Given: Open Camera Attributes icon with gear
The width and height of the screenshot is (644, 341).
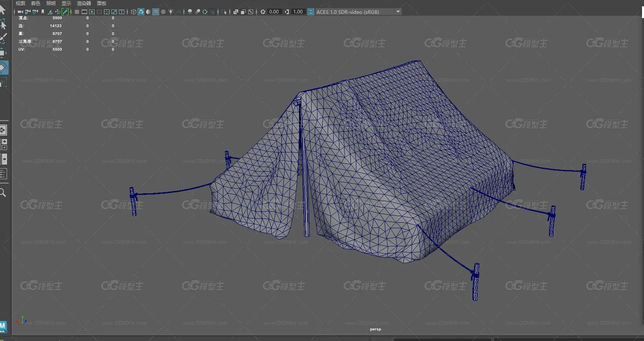Looking at the screenshot, I should click(35, 12).
